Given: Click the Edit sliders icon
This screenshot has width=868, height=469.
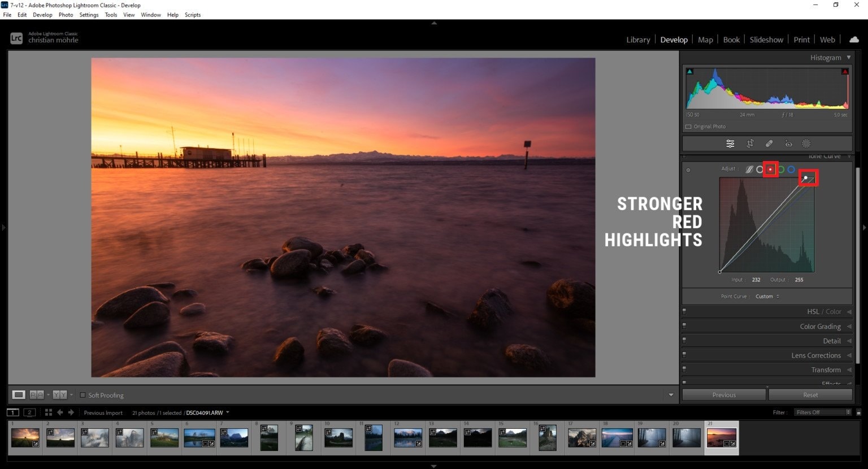Looking at the screenshot, I should pos(730,144).
